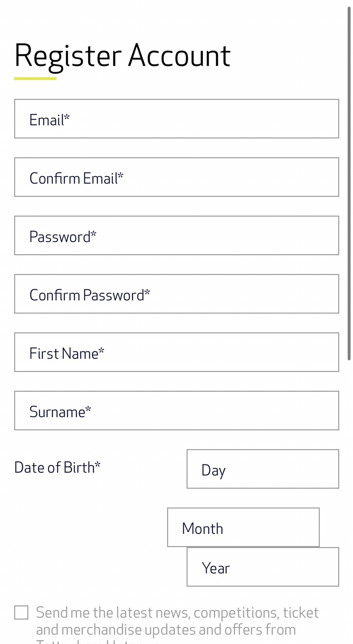Click the 'Surname*' placeholder text
The width and height of the screenshot is (353, 644).
pyautogui.click(x=60, y=412)
